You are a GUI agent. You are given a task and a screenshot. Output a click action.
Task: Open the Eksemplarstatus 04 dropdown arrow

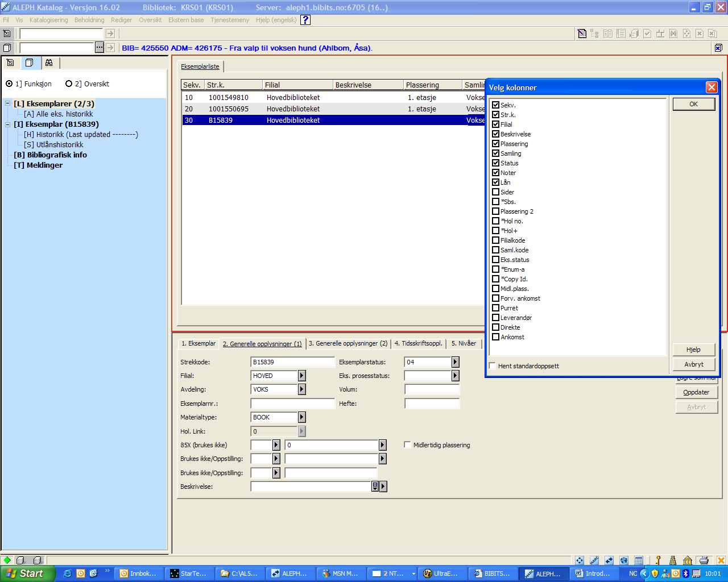456,362
